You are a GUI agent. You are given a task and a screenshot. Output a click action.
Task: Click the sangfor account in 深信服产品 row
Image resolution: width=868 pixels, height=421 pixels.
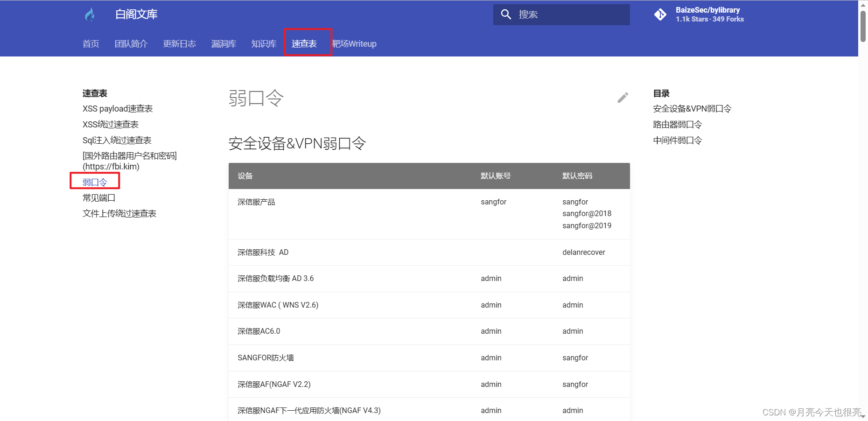click(494, 202)
